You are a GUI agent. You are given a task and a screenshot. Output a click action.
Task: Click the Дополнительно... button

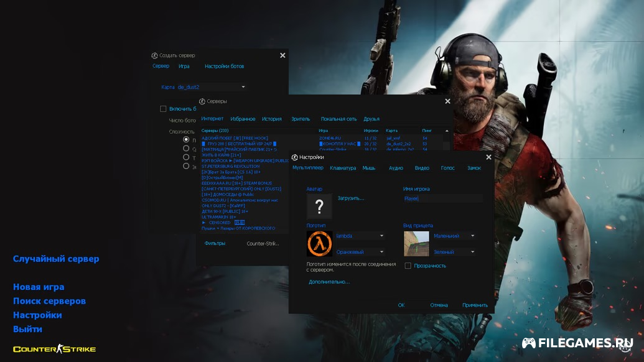[329, 282]
